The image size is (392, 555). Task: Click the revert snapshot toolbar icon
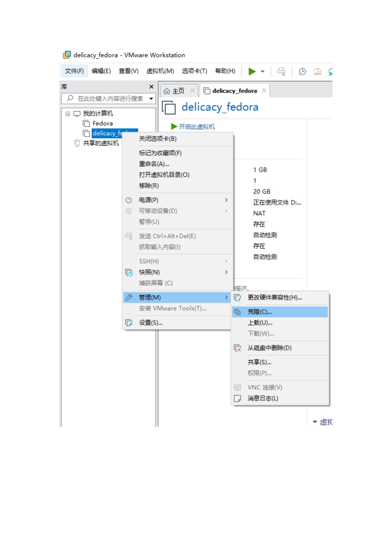coord(317,72)
